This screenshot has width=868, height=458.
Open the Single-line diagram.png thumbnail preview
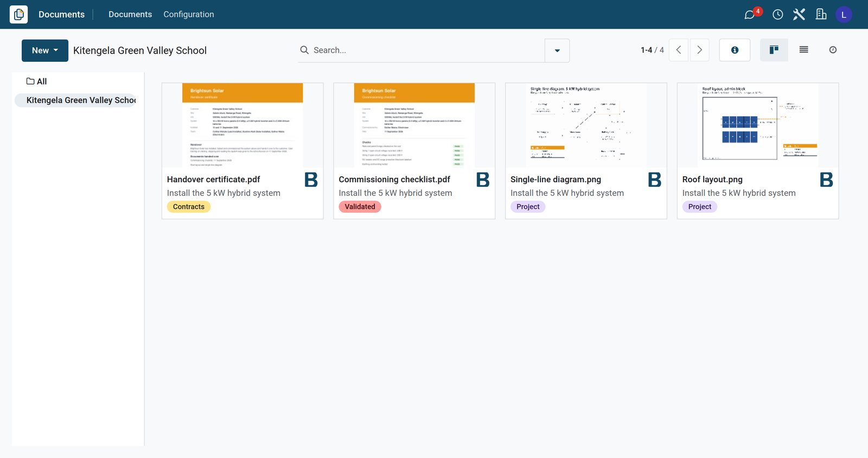coord(586,125)
